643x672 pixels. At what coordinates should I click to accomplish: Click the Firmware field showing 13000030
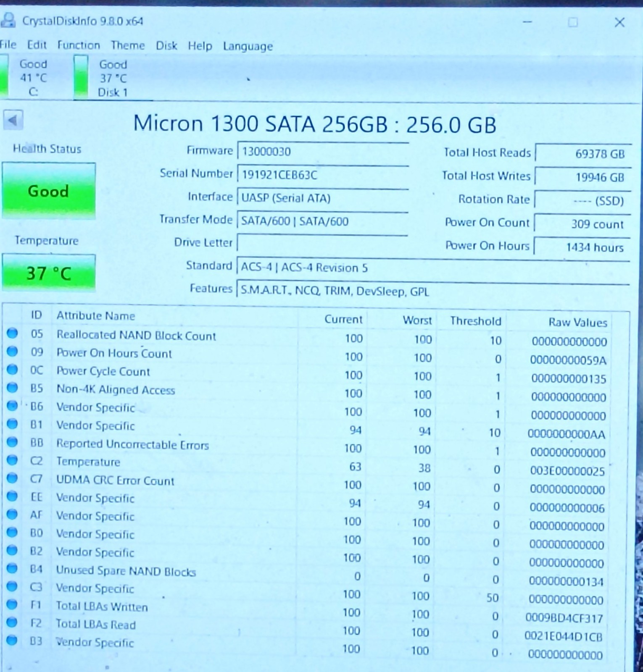323,151
